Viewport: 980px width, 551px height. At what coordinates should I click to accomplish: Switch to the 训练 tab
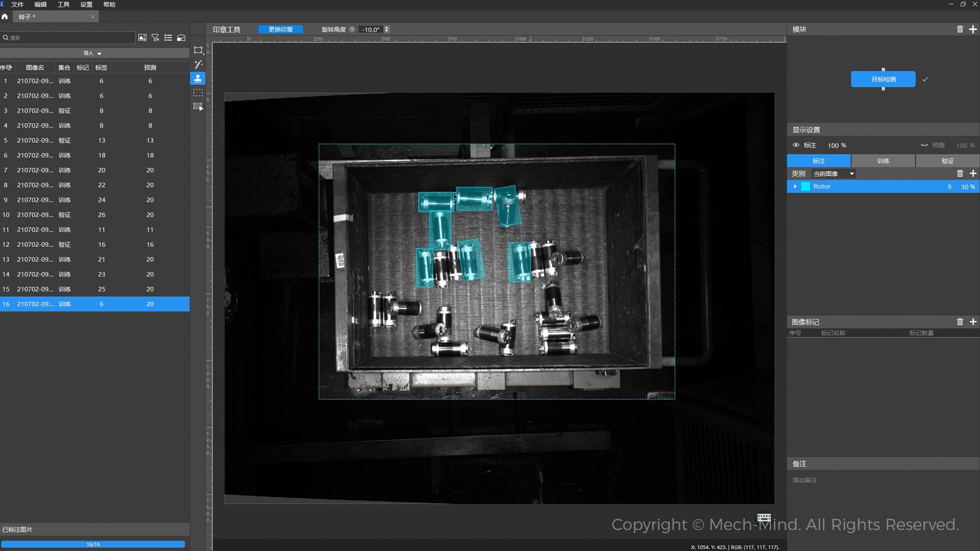(x=883, y=161)
